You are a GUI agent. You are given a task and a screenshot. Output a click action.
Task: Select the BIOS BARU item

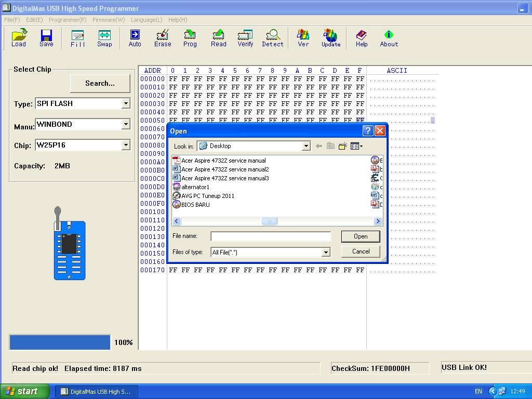click(x=191, y=205)
